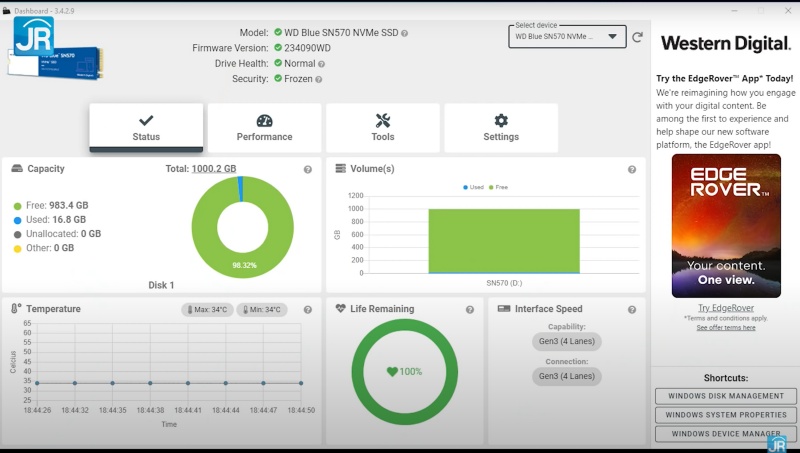
Task: Click the Windows Disk Management shortcut
Action: (726, 396)
